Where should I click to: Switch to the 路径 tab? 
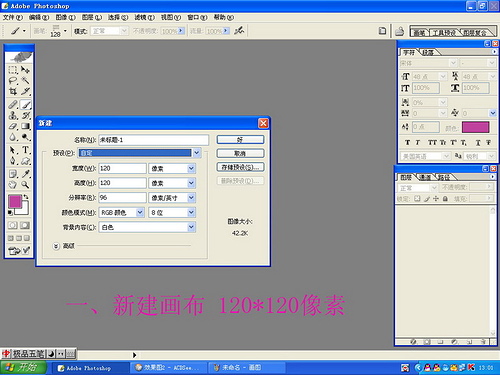click(444, 177)
